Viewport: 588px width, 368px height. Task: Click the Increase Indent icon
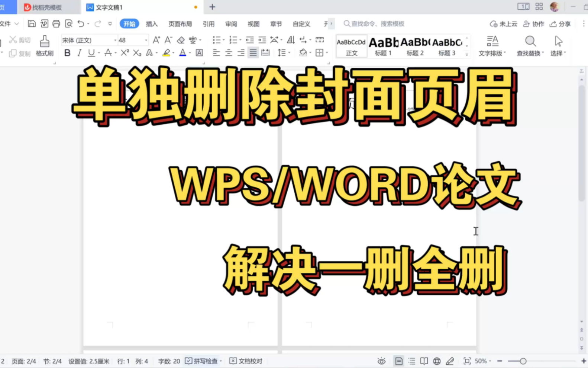tap(262, 40)
